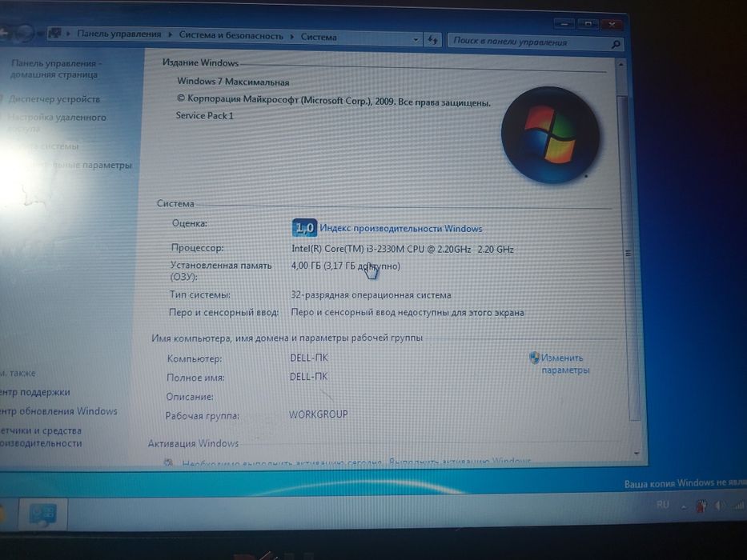Click the shield icon beside Изменить параметры

(535, 358)
